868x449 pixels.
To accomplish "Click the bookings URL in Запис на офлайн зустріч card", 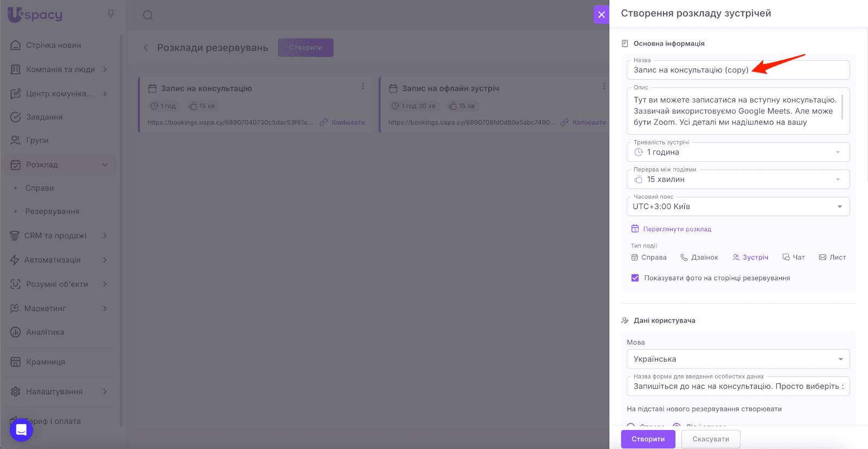I will point(471,123).
